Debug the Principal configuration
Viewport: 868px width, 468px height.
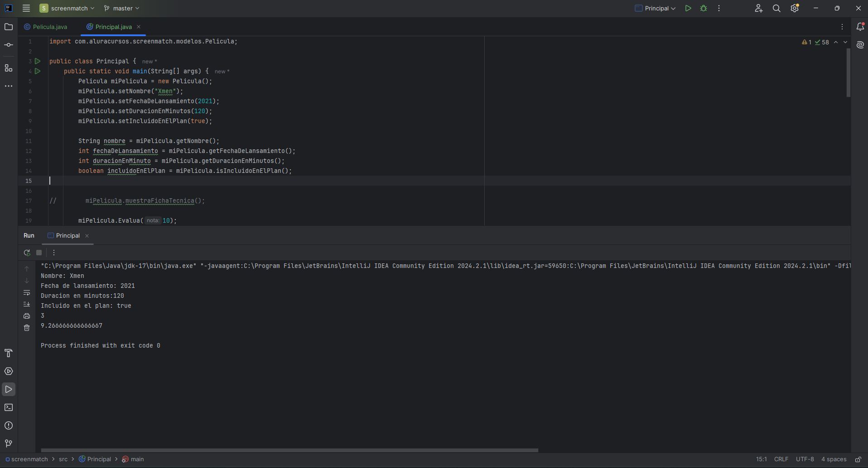pyautogui.click(x=704, y=8)
